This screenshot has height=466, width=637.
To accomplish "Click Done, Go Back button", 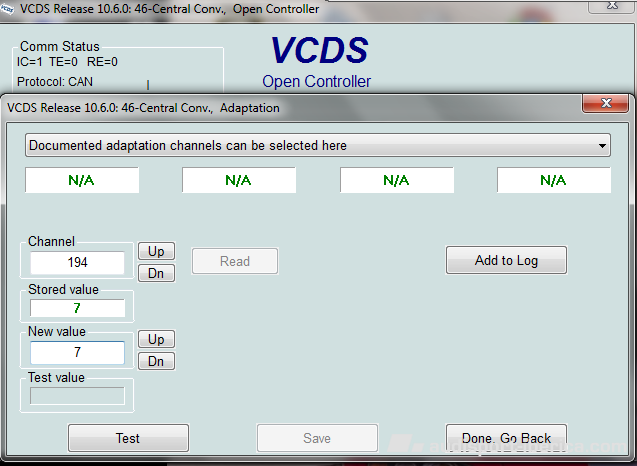I will (x=506, y=438).
